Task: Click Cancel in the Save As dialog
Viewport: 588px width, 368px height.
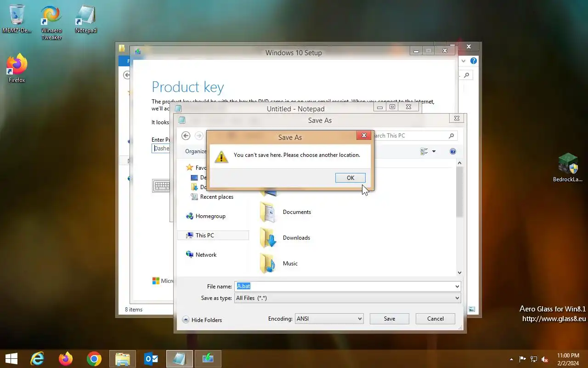Action: pos(435,319)
